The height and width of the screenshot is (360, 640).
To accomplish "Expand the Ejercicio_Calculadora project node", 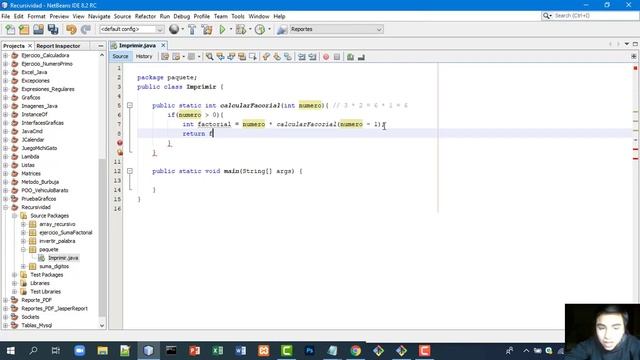I will point(6,56).
